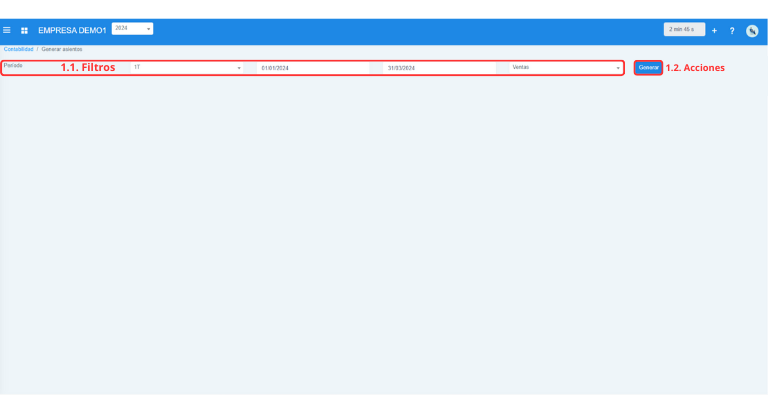768x413 pixels.
Task: Click the small box before the end date
Action: pos(376,68)
